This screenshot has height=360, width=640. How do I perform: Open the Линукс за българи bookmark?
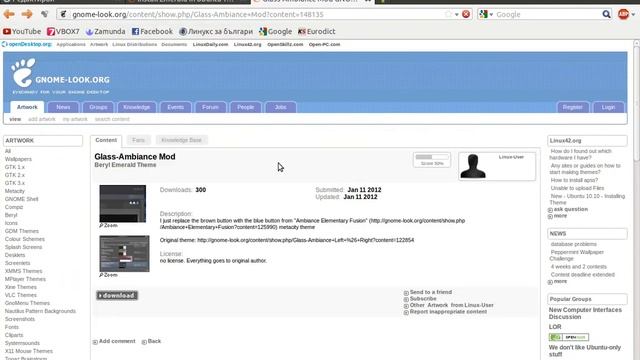pos(216,31)
